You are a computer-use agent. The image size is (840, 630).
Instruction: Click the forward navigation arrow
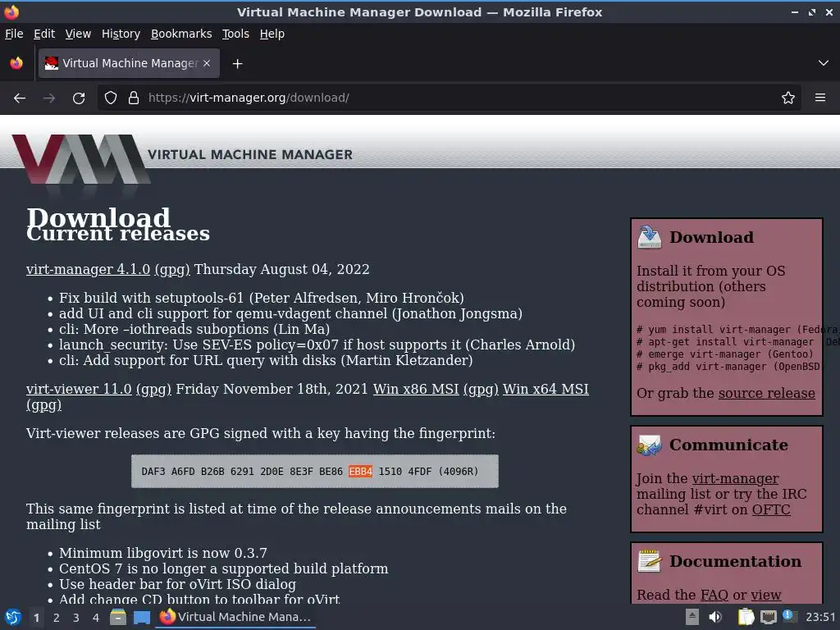coord(49,98)
